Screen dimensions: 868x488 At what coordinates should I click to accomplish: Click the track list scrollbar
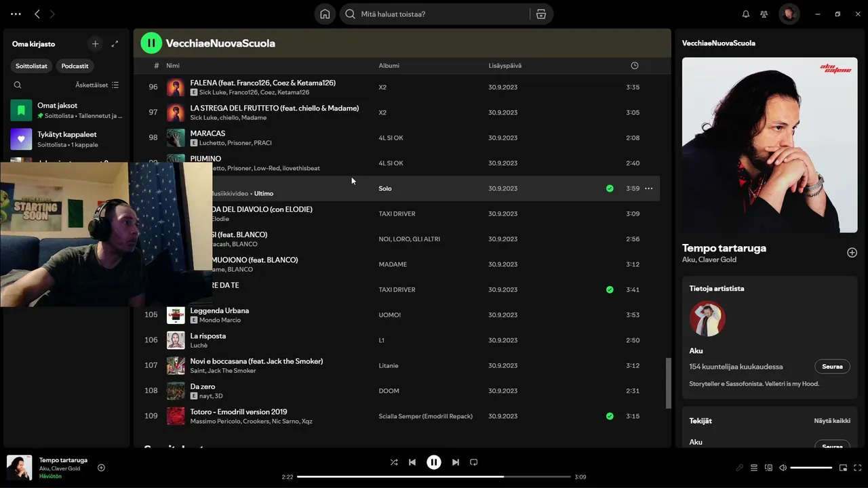coord(668,383)
